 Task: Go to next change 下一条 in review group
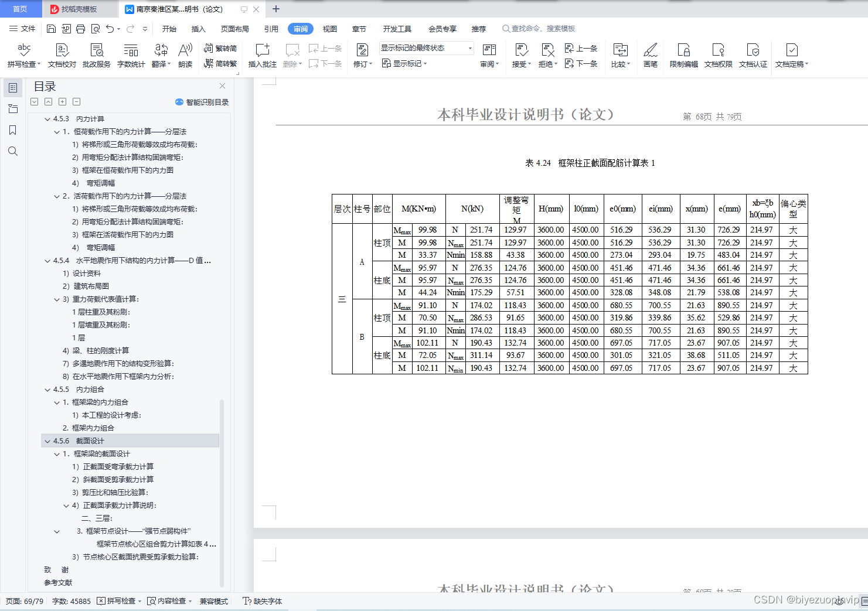(x=581, y=63)
